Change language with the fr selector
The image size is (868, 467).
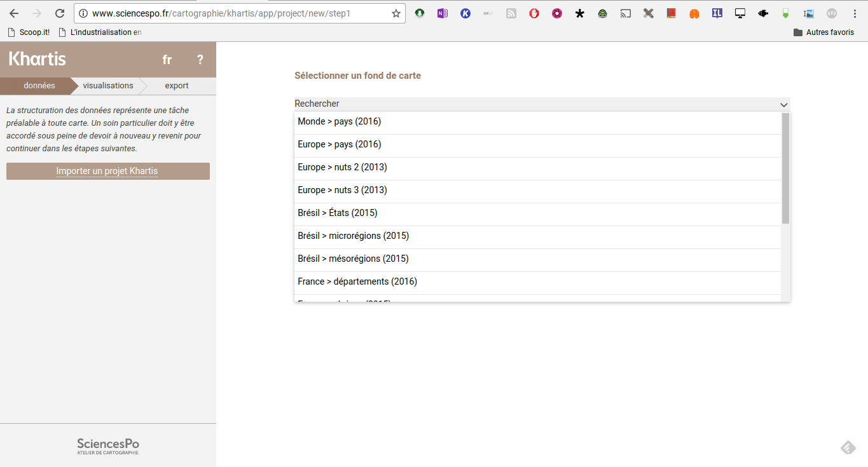[x=167, y=60]
